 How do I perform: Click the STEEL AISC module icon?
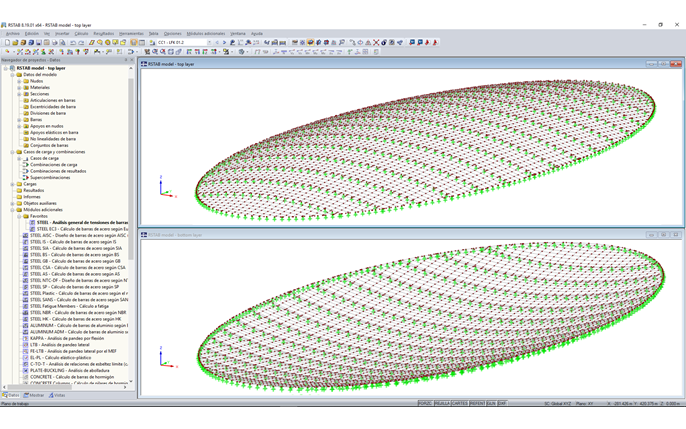tap(26, 235)
